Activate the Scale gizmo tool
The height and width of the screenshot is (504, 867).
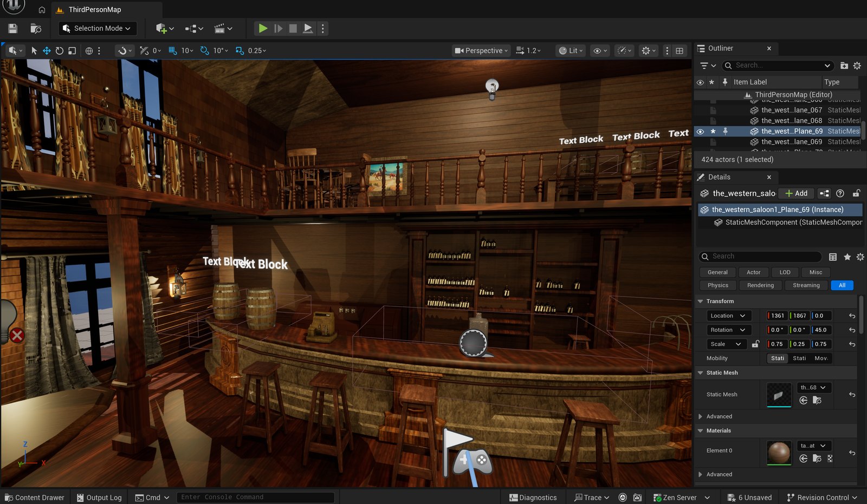[72, 50]
